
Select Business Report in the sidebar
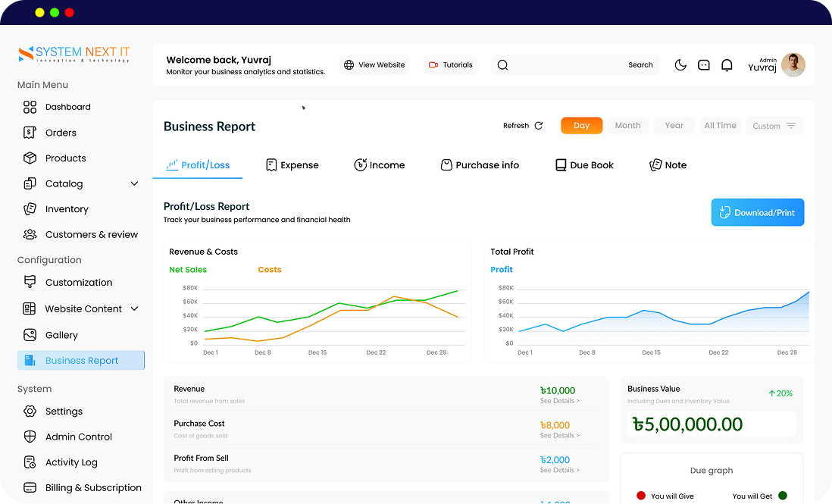(x=80, y=360)
